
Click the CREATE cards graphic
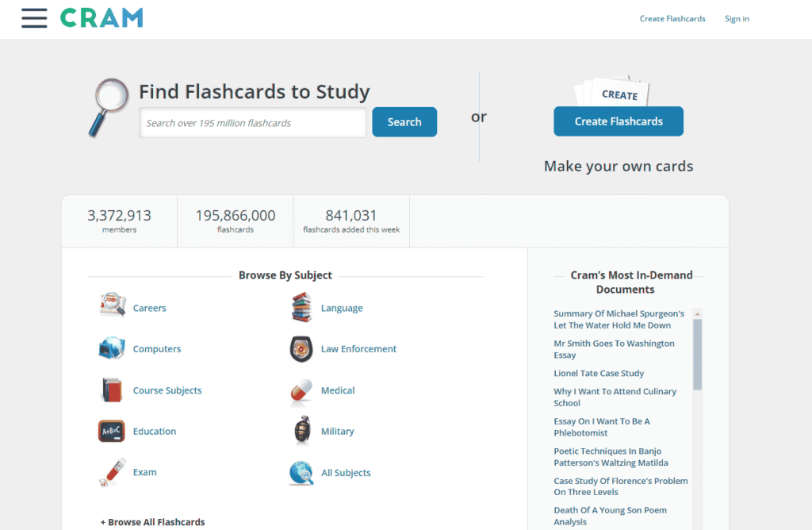[x=613, y=91]
